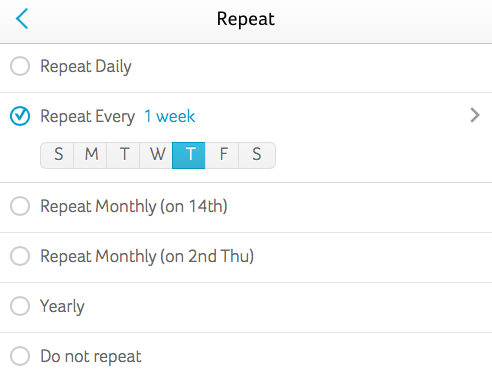Toggle Sunday in the weekday selector

(x=57, y=155)
